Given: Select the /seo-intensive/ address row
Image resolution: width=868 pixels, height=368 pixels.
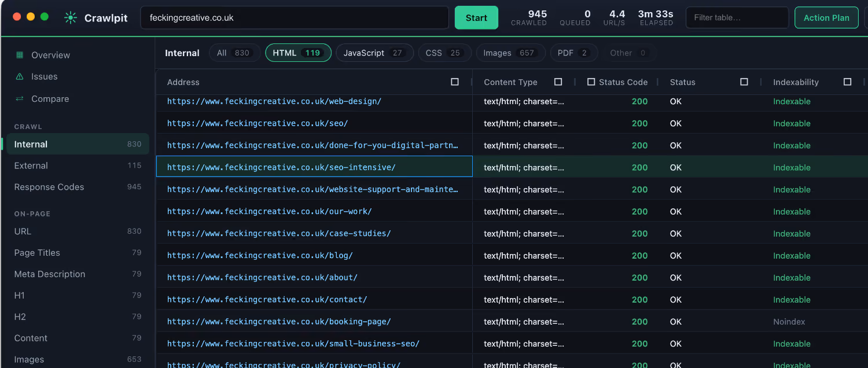Looking at the screenshot, I should coord(314,167).
